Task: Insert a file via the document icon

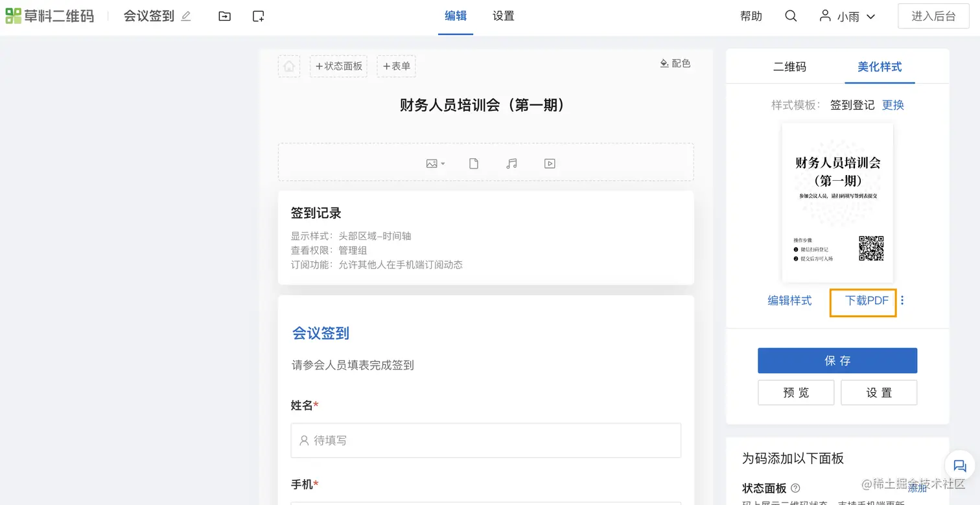Action: (x=474, y=163)
